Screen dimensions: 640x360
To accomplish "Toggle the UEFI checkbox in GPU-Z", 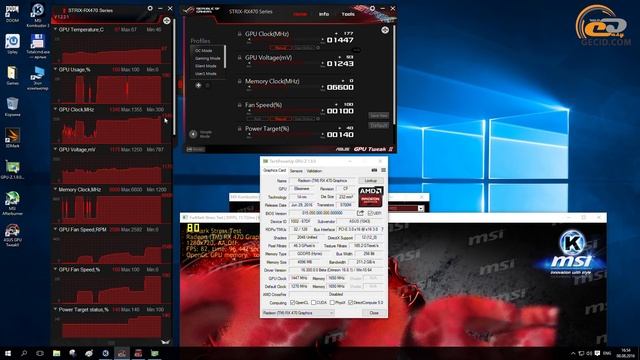I will pyautogui.click(x=370, y=213).
